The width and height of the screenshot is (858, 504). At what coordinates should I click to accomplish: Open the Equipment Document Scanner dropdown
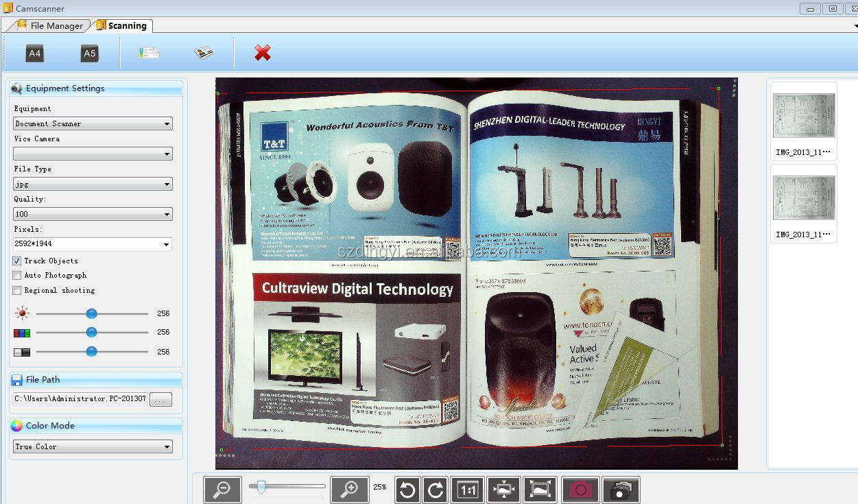(x=93, y=123)
